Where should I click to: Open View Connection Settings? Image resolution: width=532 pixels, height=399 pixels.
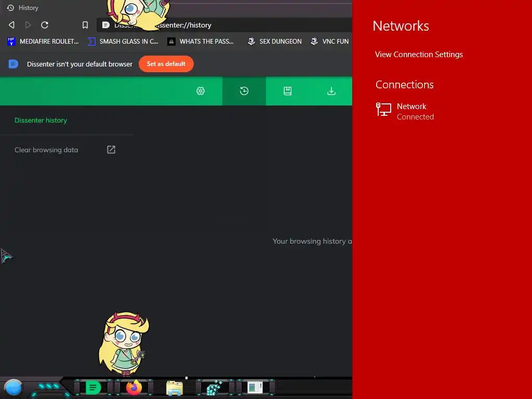419,54
